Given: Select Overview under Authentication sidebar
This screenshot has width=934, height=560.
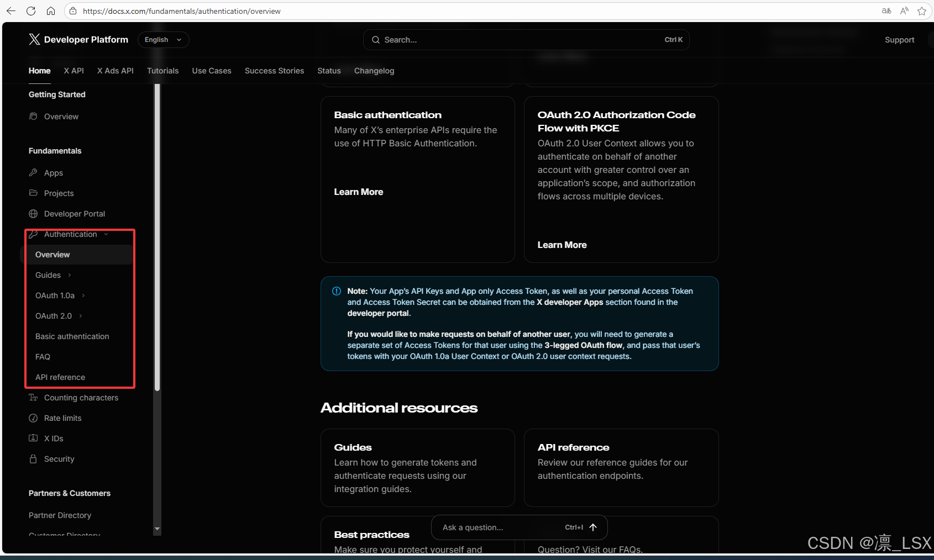Looking at the screenshot, I should coord(77,255).
